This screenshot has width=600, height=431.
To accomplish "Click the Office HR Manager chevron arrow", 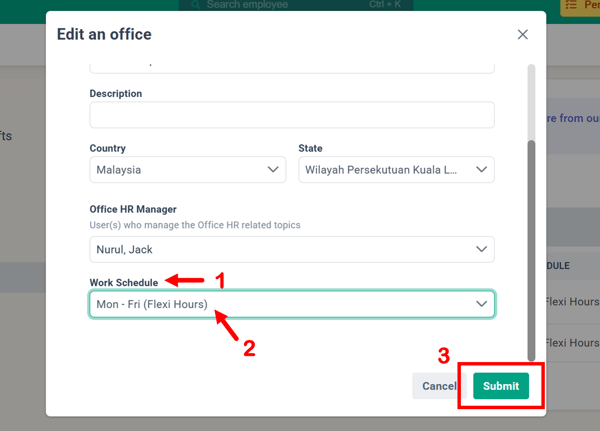I will click(x=482, y=249).
